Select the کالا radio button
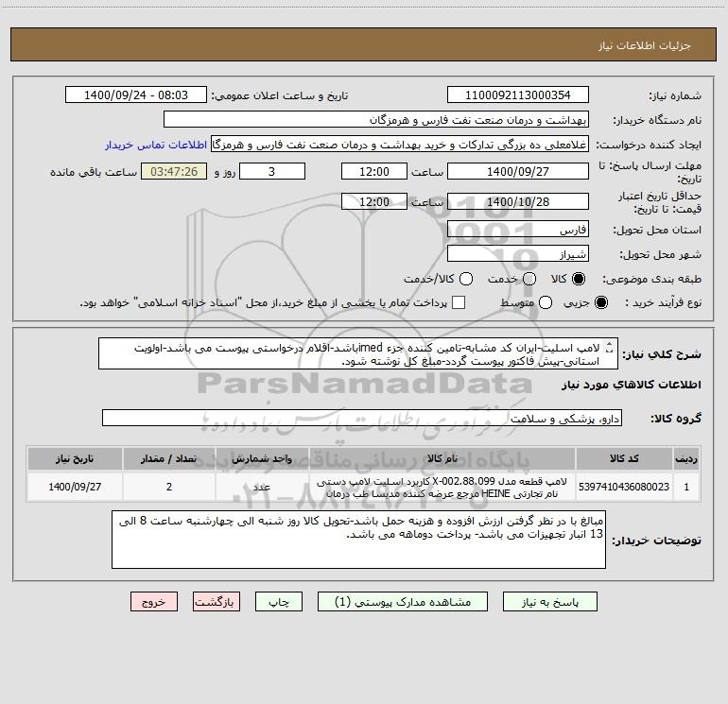This screenshot has height=704, width=728. (579, 279)
